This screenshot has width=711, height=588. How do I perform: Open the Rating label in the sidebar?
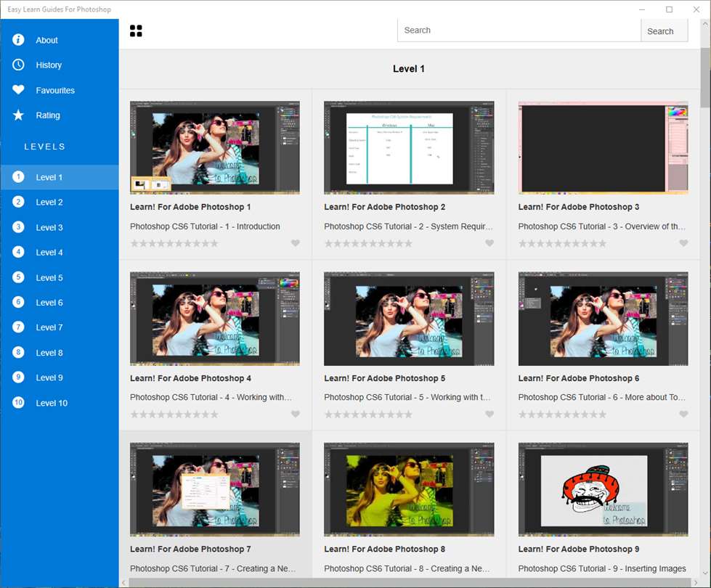point(48,115)
